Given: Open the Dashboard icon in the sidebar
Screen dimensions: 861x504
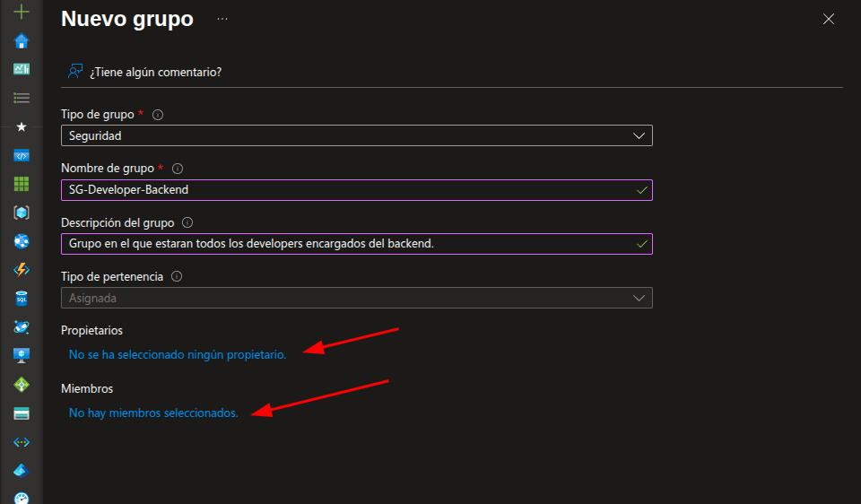Looking at the screenshot, I should (22, 69).
